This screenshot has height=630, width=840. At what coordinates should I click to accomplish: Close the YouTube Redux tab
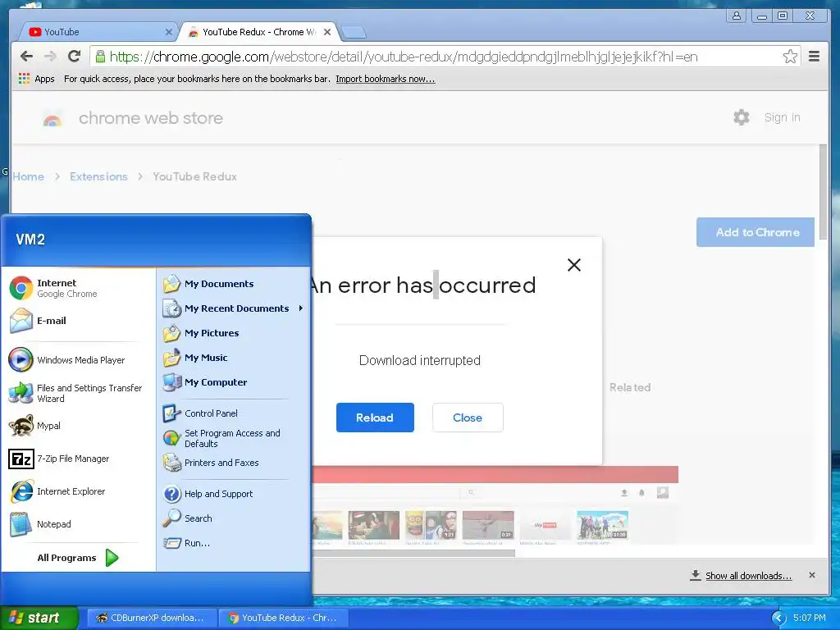[x=327, y=32]
